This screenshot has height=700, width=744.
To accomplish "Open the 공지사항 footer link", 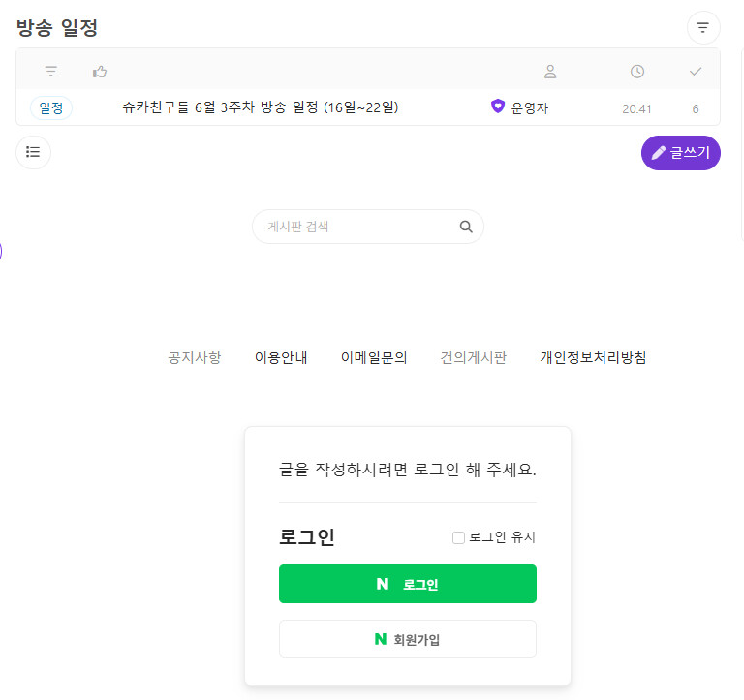I will pos(195,357).
